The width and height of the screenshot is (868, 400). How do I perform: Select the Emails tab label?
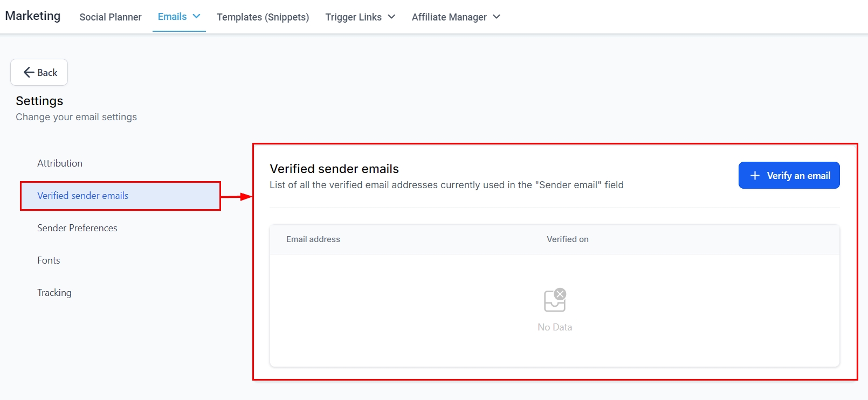[172, 16]
